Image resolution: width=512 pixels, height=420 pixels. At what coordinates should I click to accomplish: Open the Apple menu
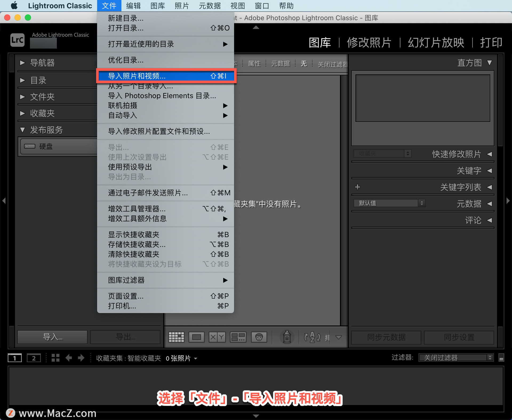pyautogui.click(x=14, y=5)
